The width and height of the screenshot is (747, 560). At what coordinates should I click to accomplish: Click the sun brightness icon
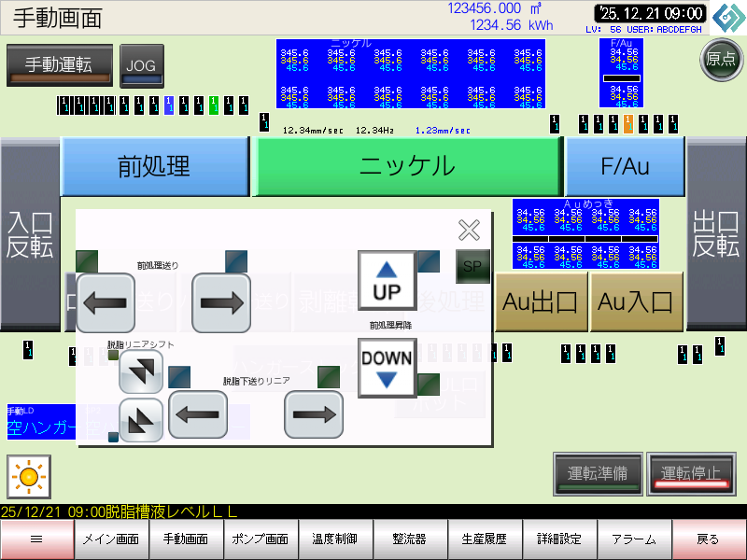(28, 477)
